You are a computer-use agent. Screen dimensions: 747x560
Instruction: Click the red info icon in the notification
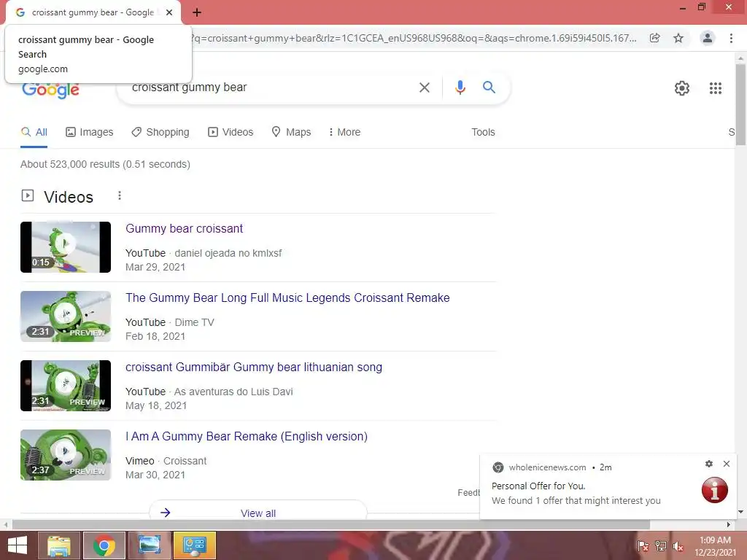(x=714, y=490)
